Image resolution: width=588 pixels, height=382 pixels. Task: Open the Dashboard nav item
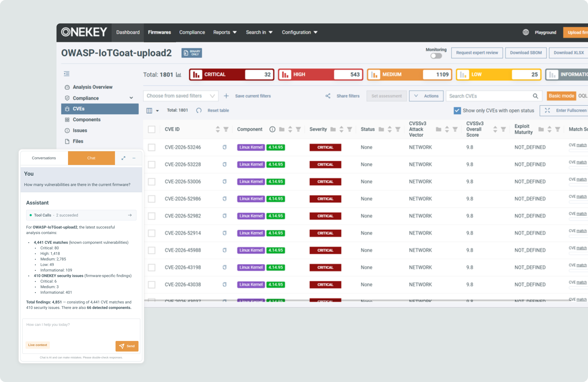coord(128,32)
